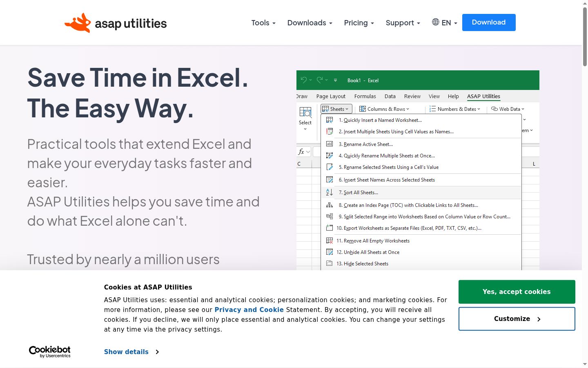Screen dimensions: 588x368
Task: Open the Downloads dropdown menu
Action: tap(310, 23)
